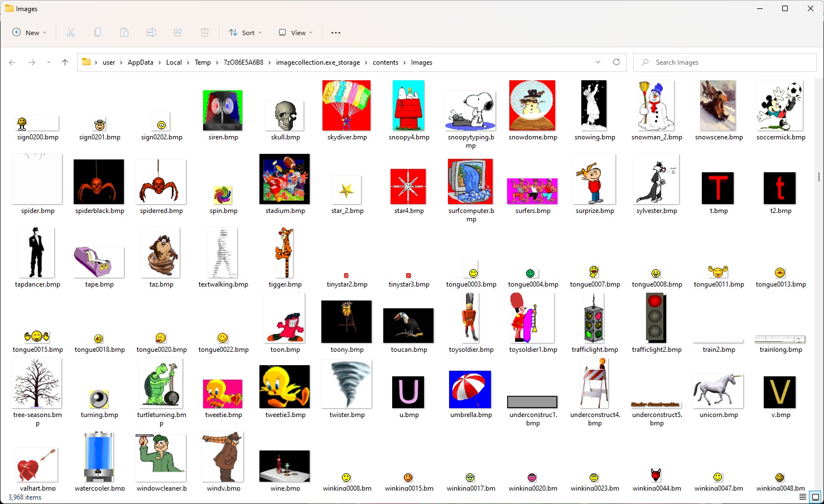The width and height of the screenshot is (824, 504).
Task: Navigate to imagecollection.exe_storage breadcrumb
Action: tap(318, 62)
